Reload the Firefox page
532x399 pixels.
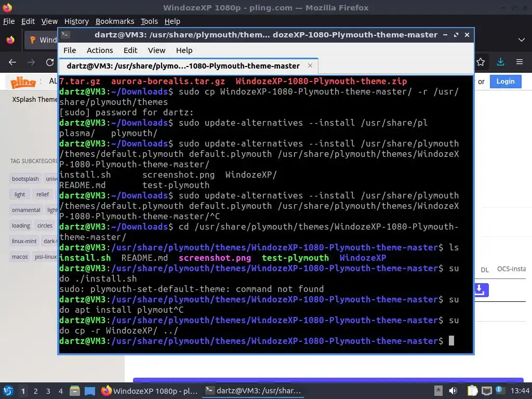tap(50, 62)
